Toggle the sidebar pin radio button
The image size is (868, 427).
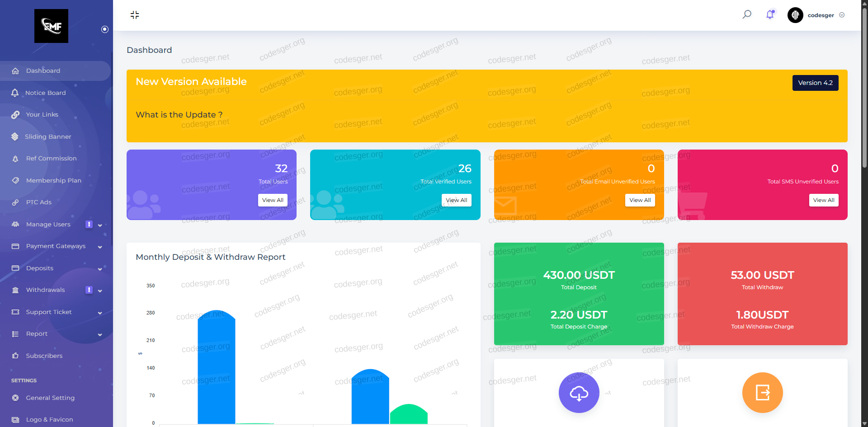tap(105, 29)
